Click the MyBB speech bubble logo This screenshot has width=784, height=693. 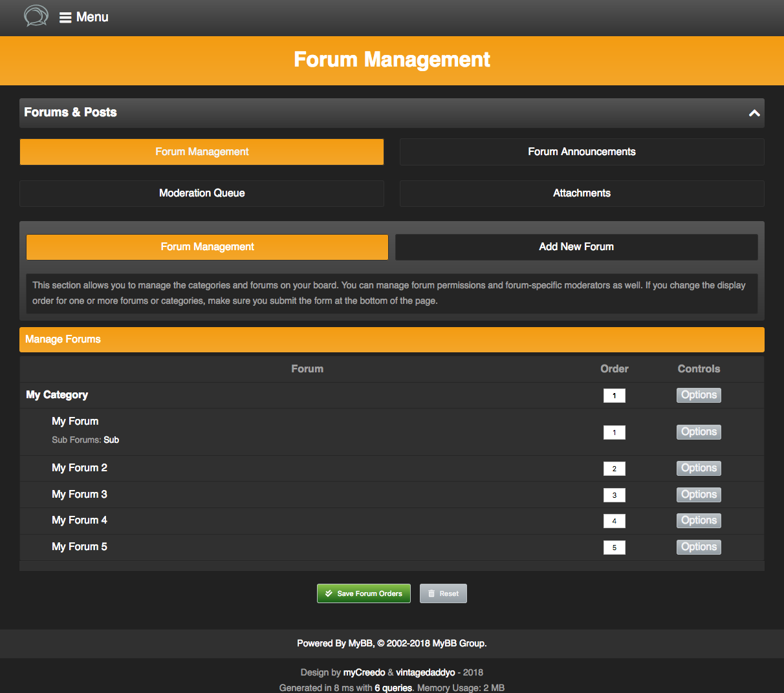[36, 16]
